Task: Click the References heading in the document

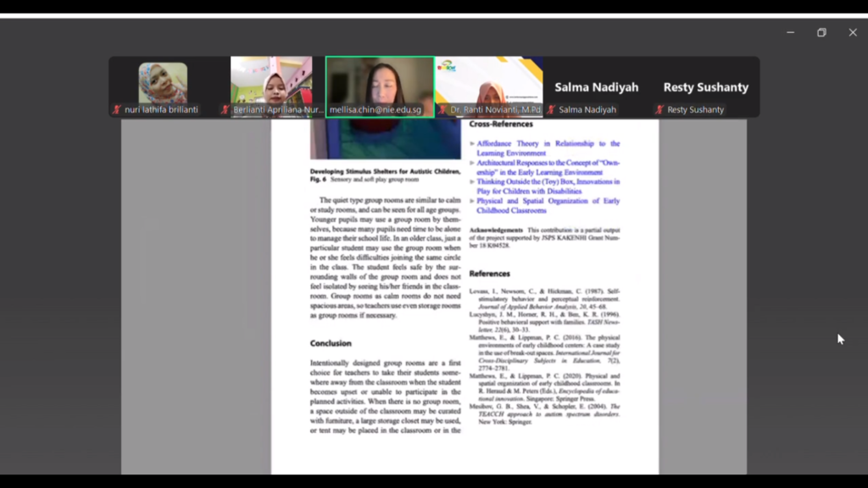Action: [490, 274]
